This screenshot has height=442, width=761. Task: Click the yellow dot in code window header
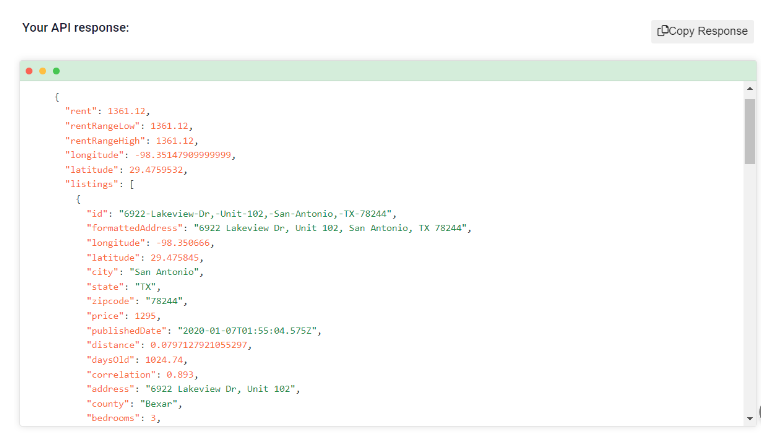43,71
